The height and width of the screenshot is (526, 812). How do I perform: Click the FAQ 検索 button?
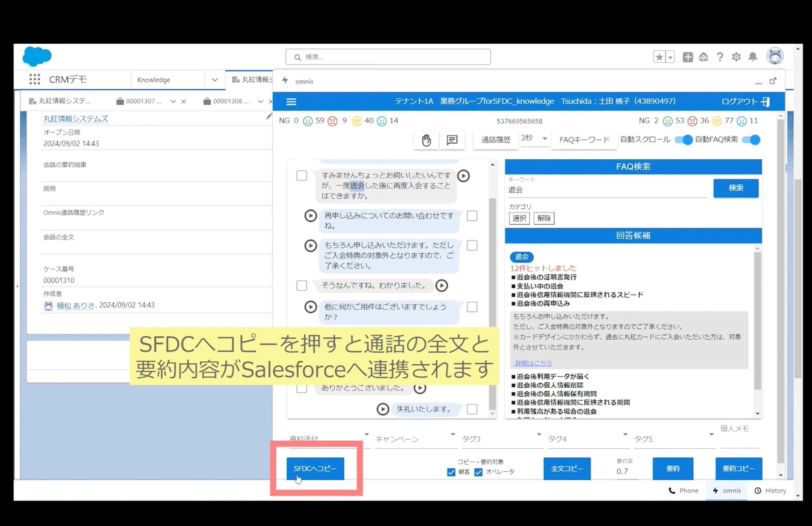click(x=736, y=188)
